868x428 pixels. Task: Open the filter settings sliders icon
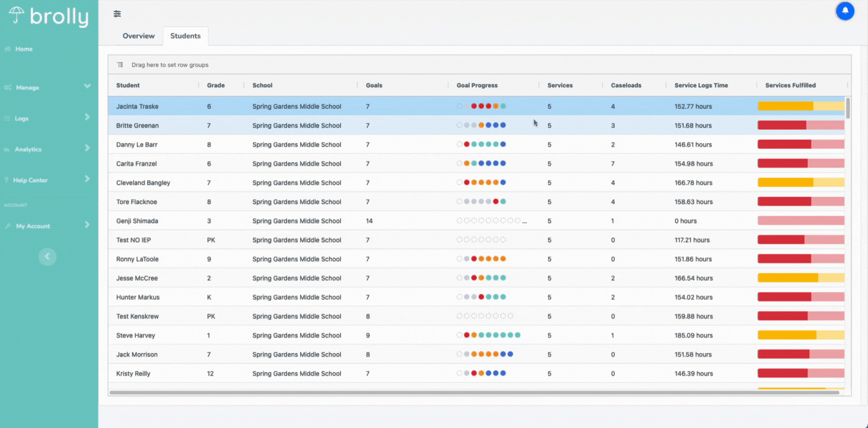click(x=117, y=14)
